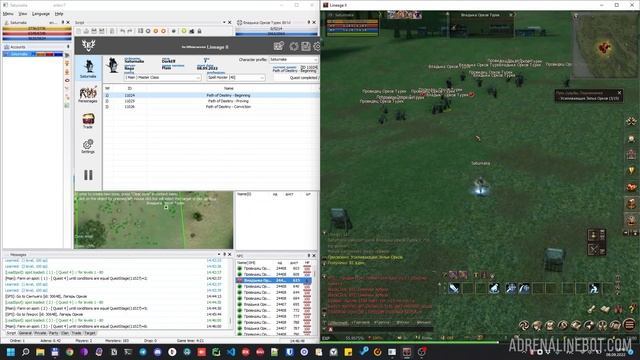Click the edit profile icon in dark header
Screen dimensions: 640x360
click(x=279, y=46)
